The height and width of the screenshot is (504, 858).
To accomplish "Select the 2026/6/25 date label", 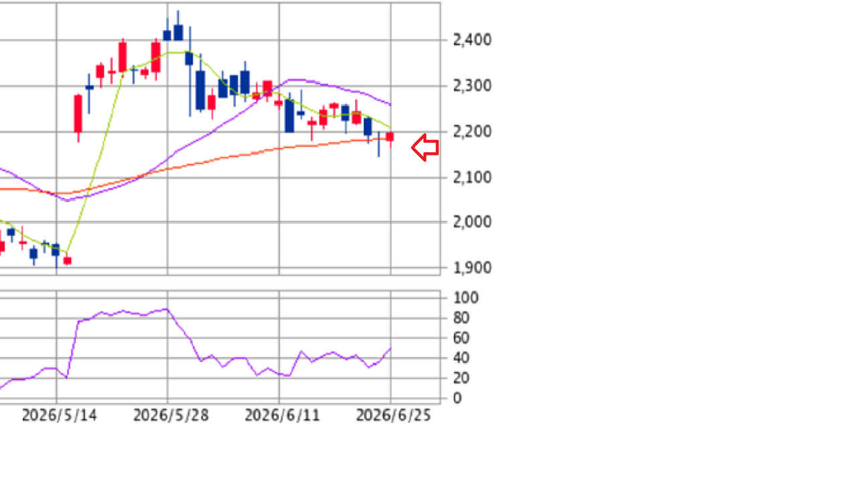I will coord(393,416).
